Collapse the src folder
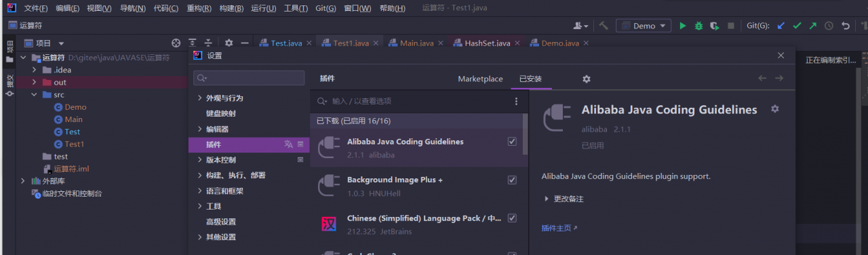 [35, 95]
